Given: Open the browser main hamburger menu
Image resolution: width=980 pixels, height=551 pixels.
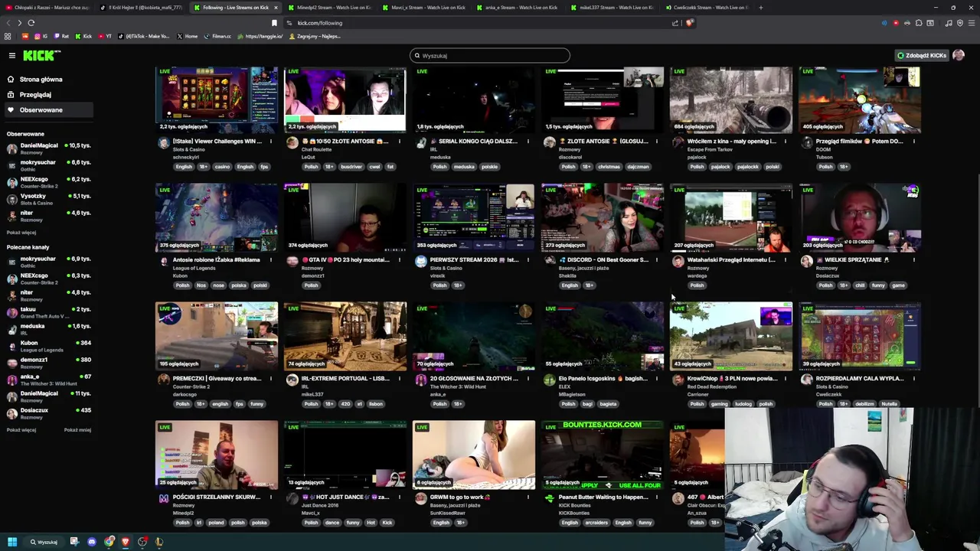Looking at the screenshot, I should tap(970, 23).
